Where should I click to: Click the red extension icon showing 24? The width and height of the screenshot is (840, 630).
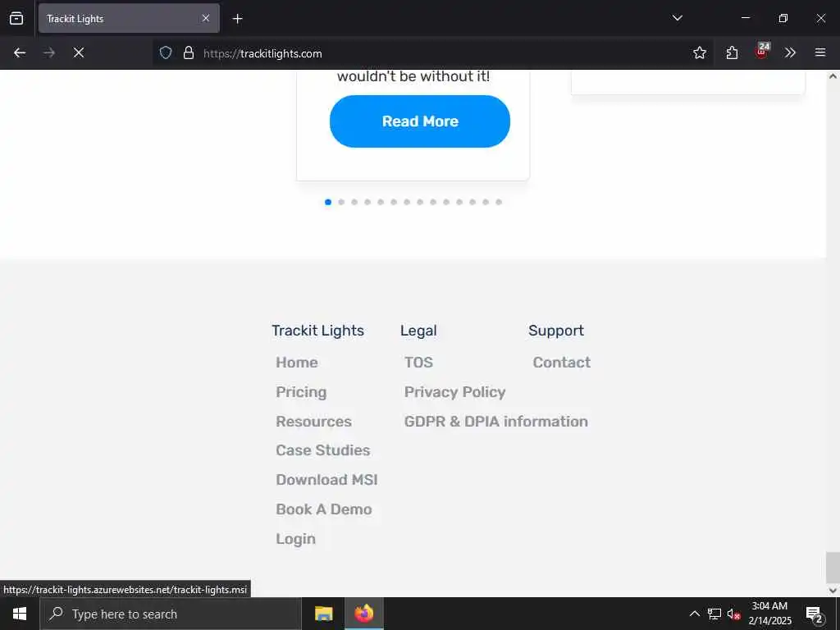(x=762, y=52)
